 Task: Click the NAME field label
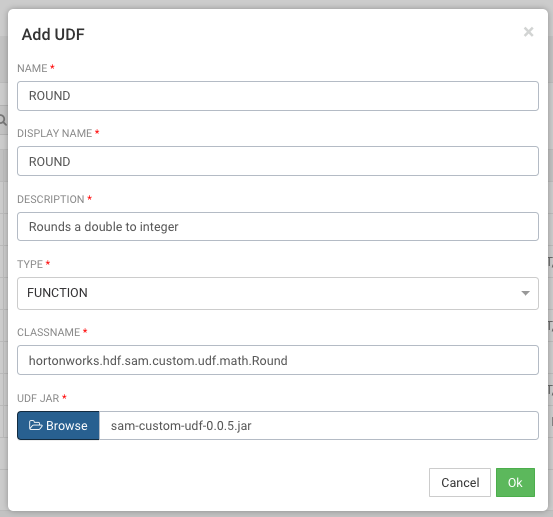coord(32,68)
